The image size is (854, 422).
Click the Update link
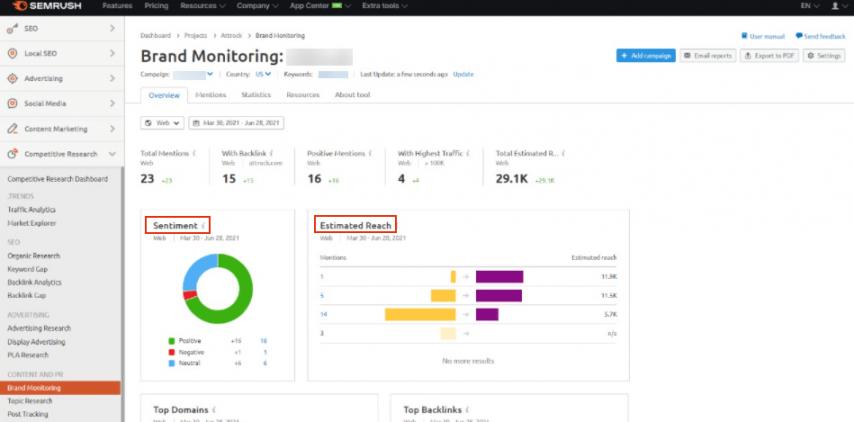tap(463, 74)
